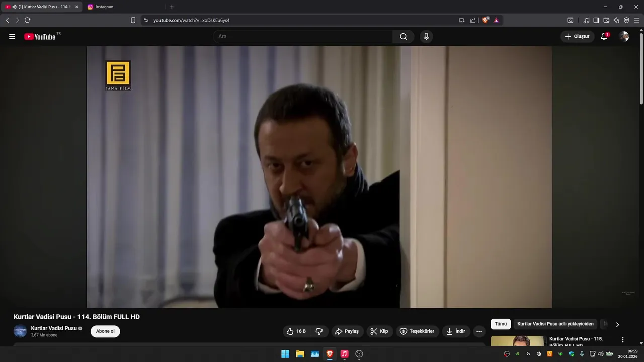
Task: Share this page from the address bar
Action: pos(473,20)
